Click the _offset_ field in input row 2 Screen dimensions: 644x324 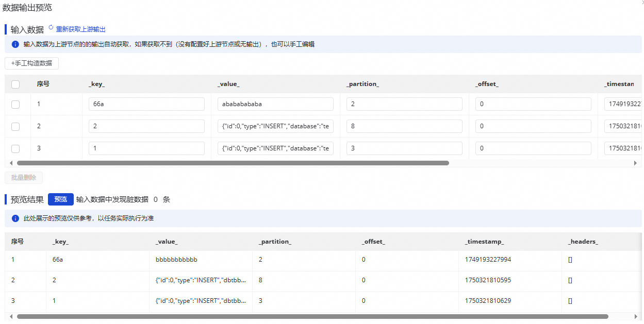[533, 126]
